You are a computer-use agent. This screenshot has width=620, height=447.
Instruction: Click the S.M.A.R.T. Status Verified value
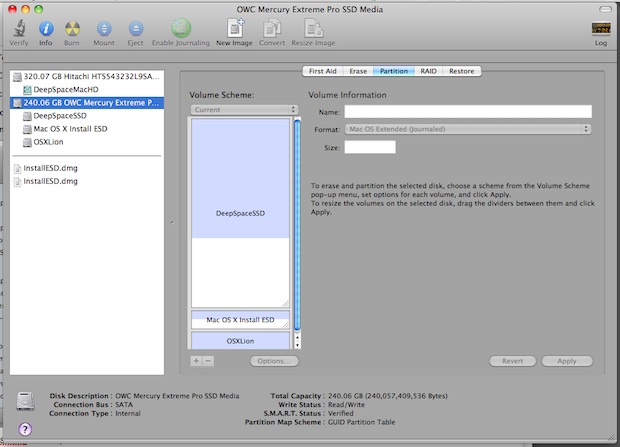tap(340, 413)
